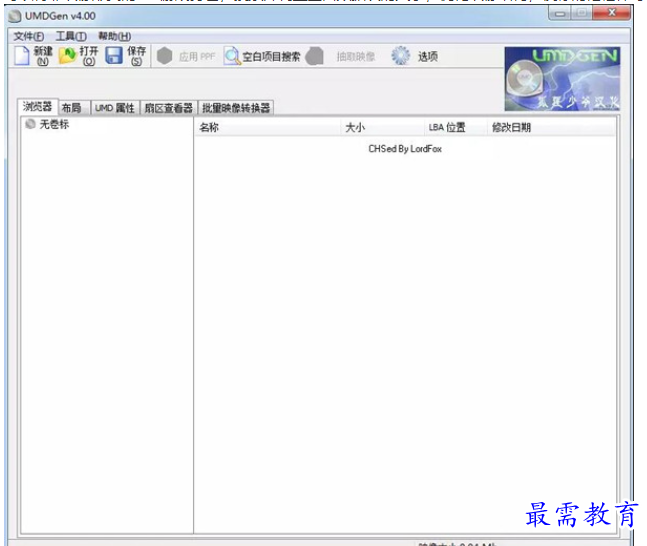Select the disc icon next to 无卷标
Viewport: 647px width, 546px height.
point(30,124)
